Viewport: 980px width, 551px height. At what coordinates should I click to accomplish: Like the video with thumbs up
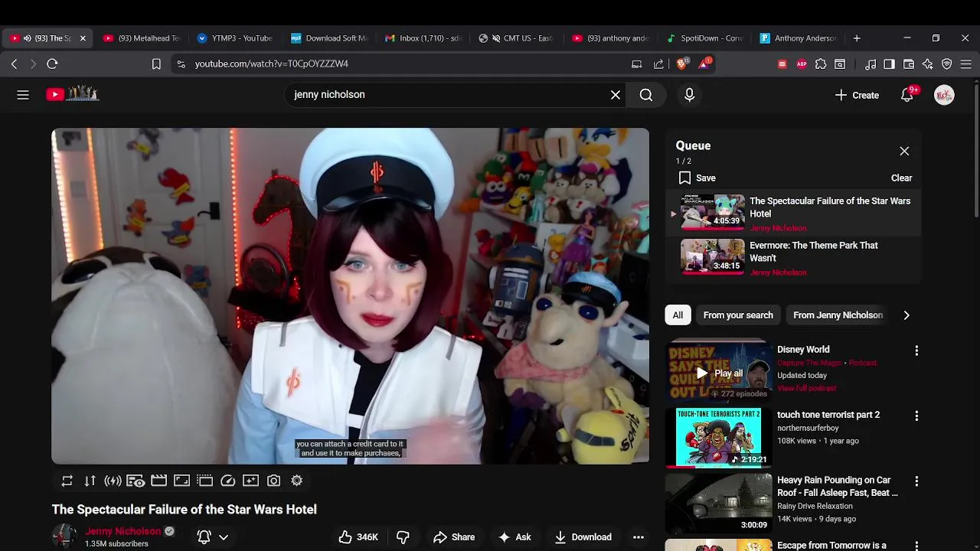[x=358, y=537]
